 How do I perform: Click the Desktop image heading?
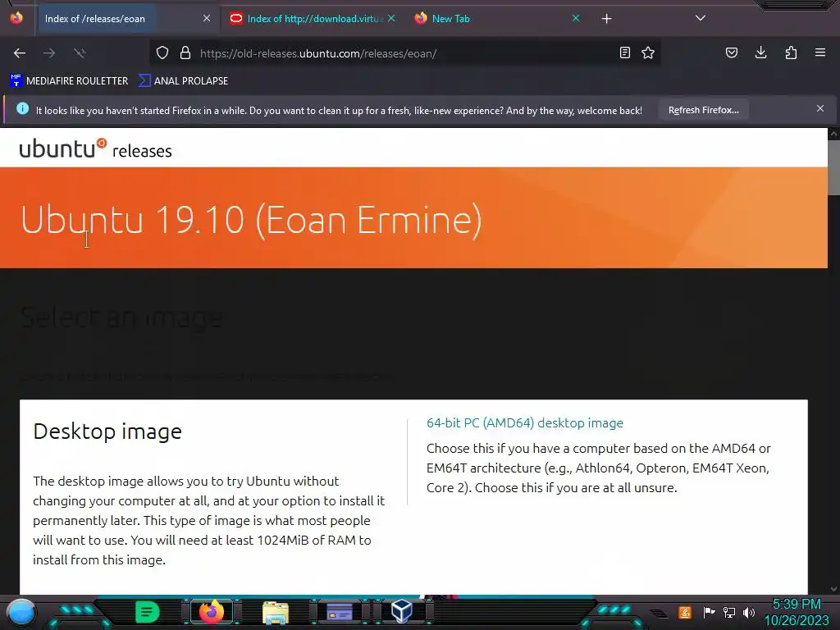point(107,431)
